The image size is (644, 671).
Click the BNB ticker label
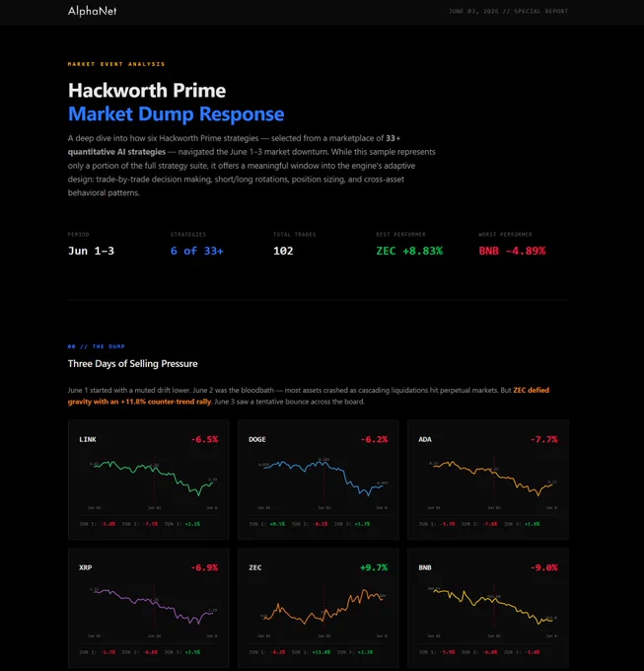(425, 567)
